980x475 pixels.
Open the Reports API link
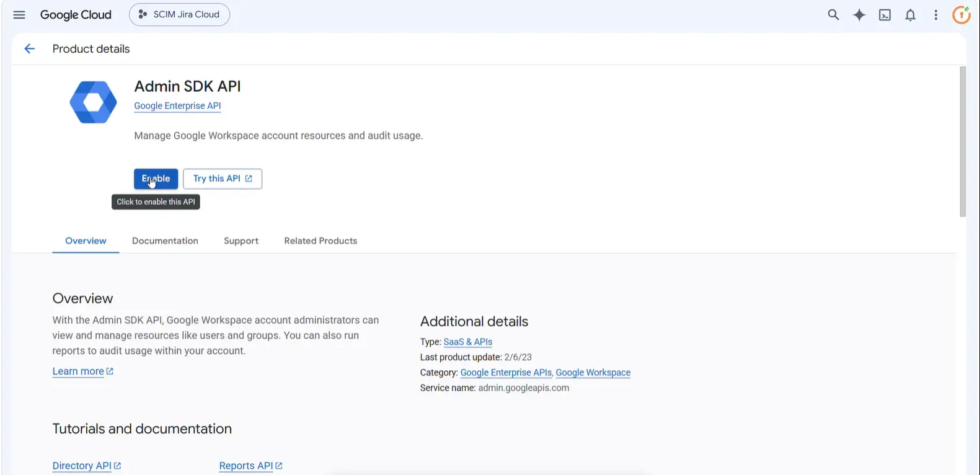250,466
